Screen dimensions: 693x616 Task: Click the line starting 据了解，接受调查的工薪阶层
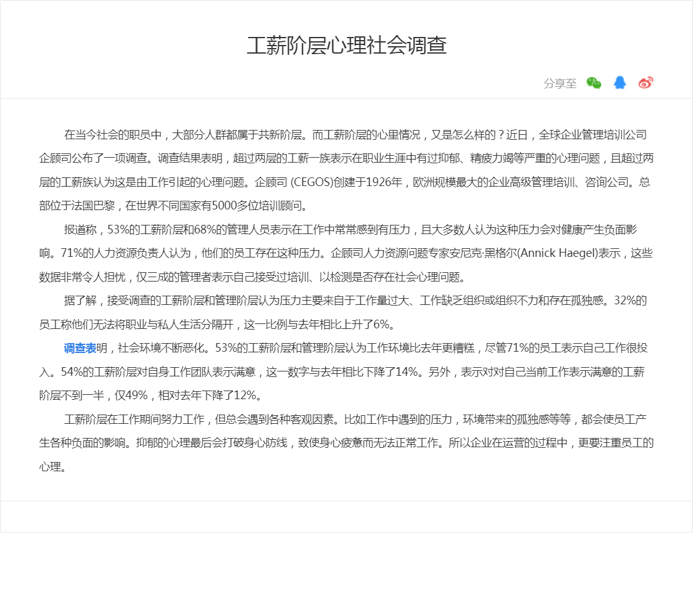pos(355,301)
